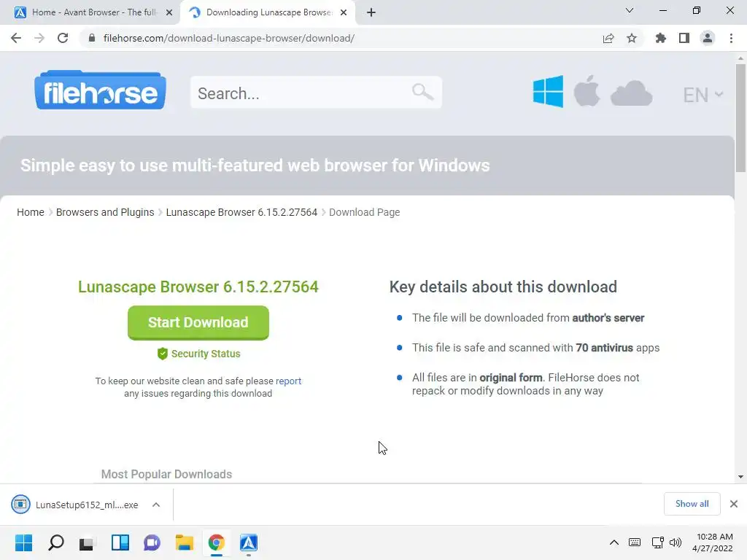Go to the Home breadcrumb
This screenshot has width=747, height=560.
pos(31,212)
